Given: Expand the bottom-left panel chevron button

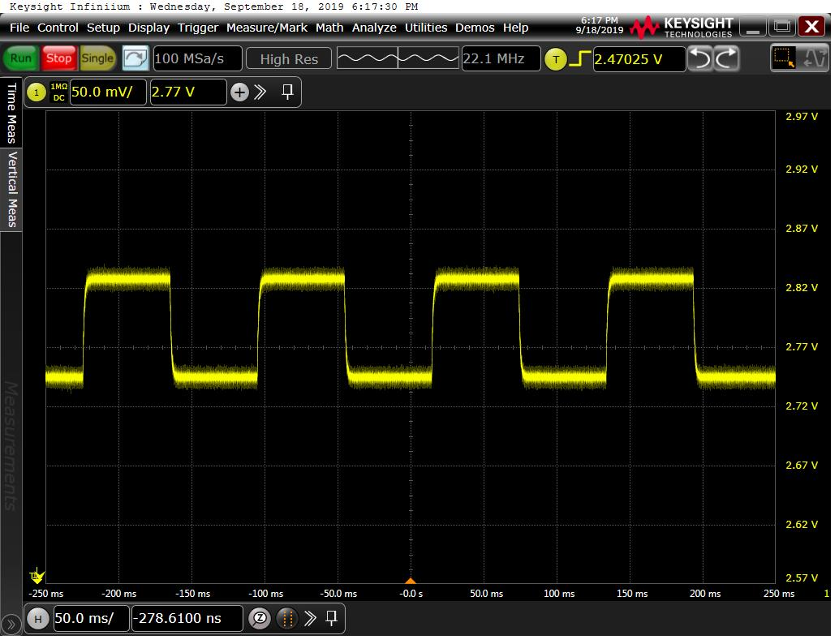Looking at the screenshot, I should (x=11, y=624).
